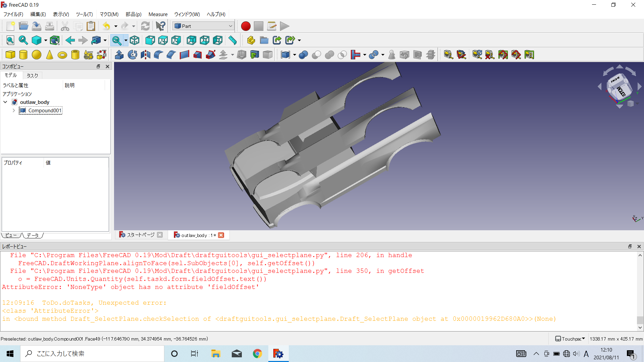This screenshot has width=644, height=362.
Task: Switch to the スタートページ tab
Action: pos(141,235)
